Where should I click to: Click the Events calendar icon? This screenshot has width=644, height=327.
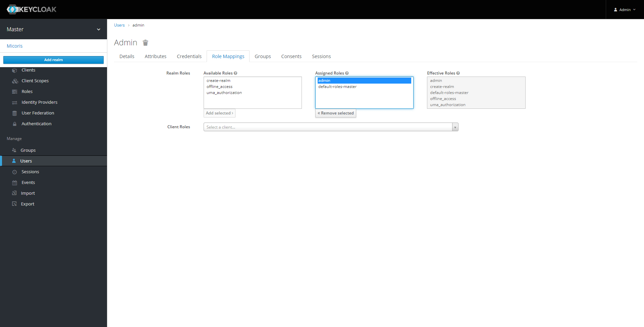[x=14, y=183]
